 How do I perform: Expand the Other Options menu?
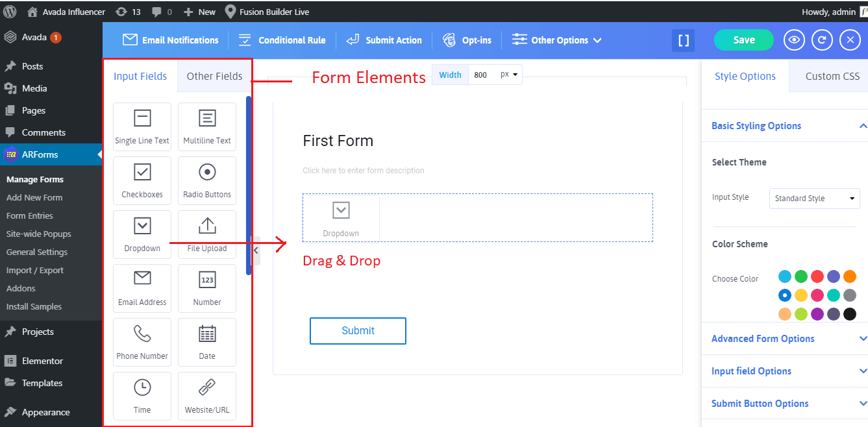(557, 40)
